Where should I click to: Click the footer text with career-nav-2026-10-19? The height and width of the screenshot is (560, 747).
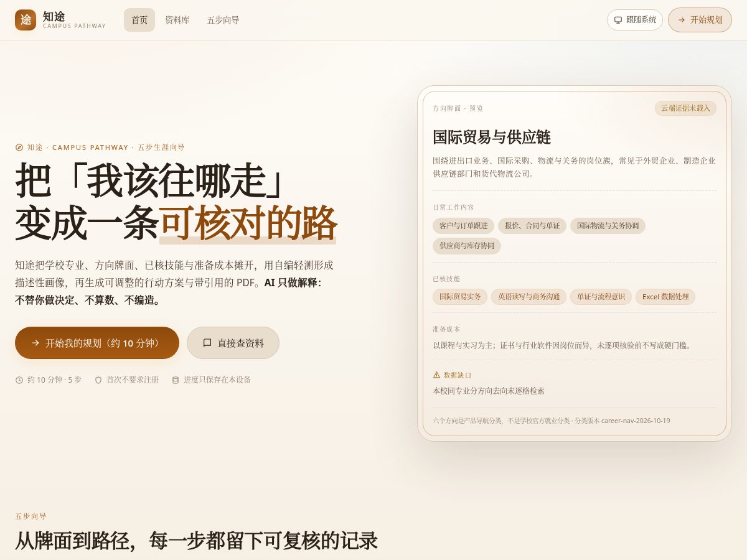point(552,421)
